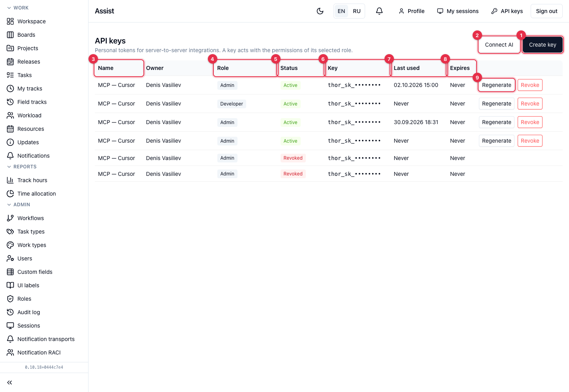Open Releases calendar icon

click(10, 62)
